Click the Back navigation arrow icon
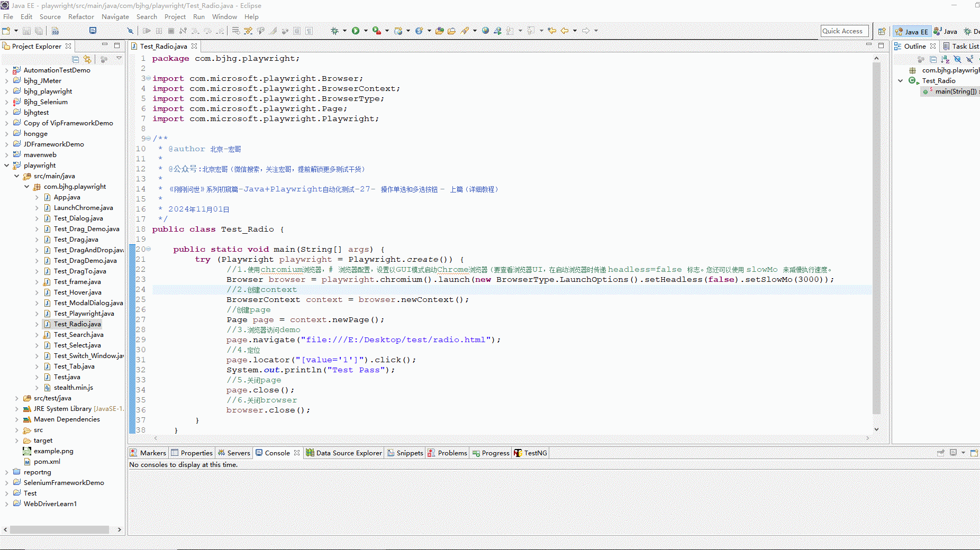Image resolution: width=980 pixels, height=550 pixels. click(x=565, y=31)
